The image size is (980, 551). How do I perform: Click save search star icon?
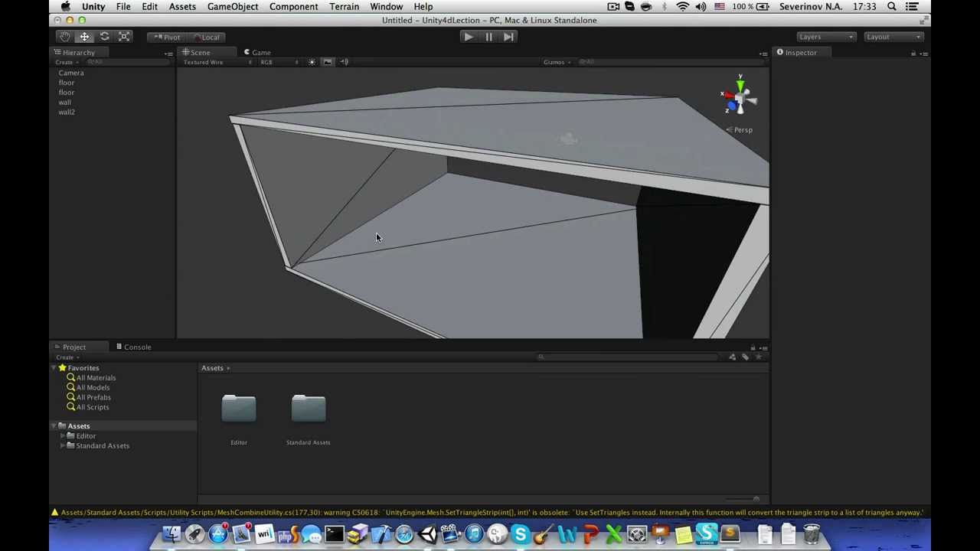pyautogui.click(x=759, y=357)
